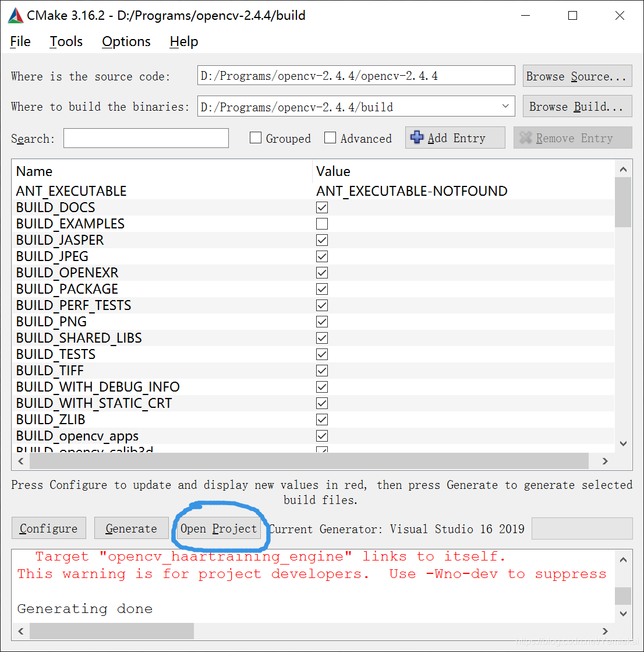Check the BUILD_EXAMPLES option

click(x=322, y=224)
